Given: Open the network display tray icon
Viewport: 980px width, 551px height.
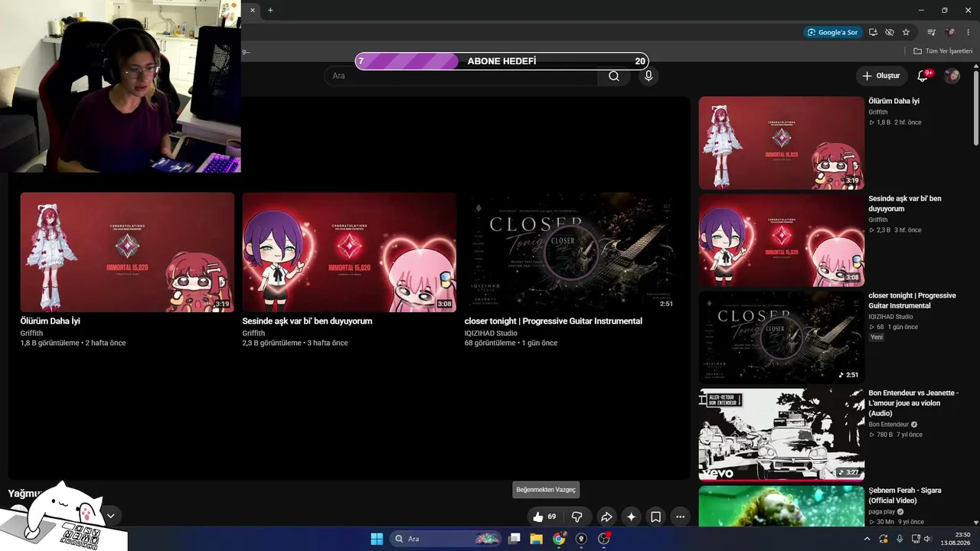Looking at the screenshot, I should pyautogui.click(x=916, y=539).
